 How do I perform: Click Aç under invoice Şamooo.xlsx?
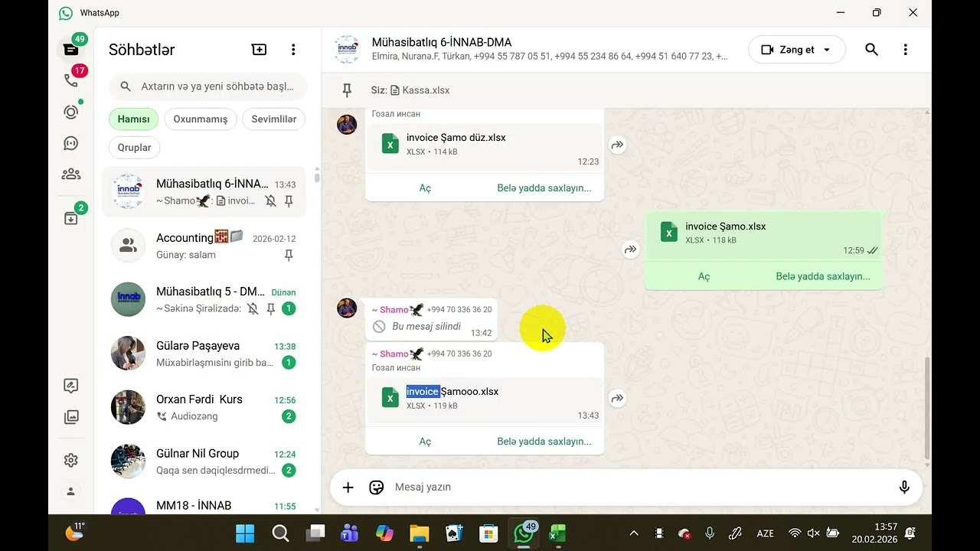(x=425, y=442)
